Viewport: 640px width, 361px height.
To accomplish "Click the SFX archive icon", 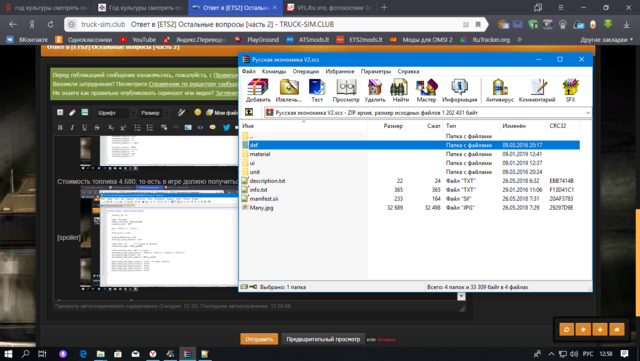I will coord(570,90).
